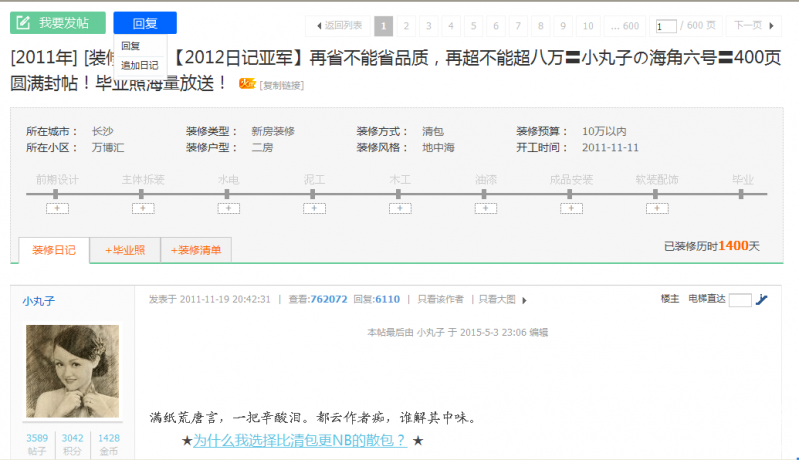Expand the plus box under 前期设计

57,208
